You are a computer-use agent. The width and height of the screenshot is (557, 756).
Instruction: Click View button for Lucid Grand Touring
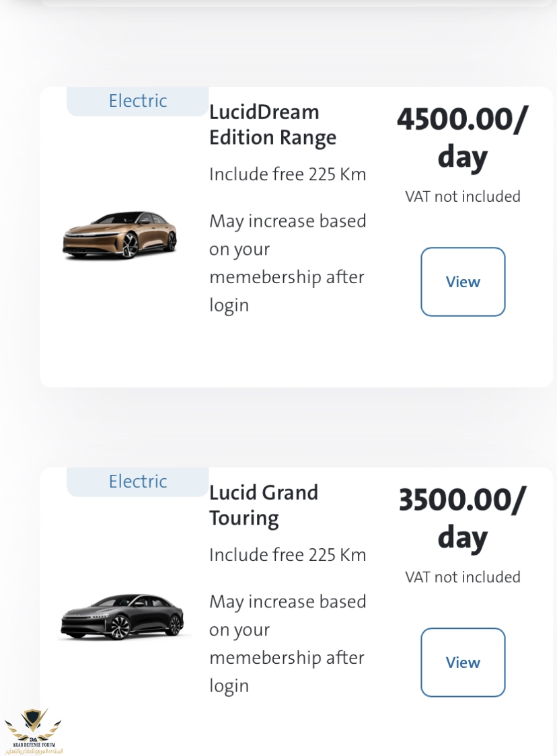463,663
